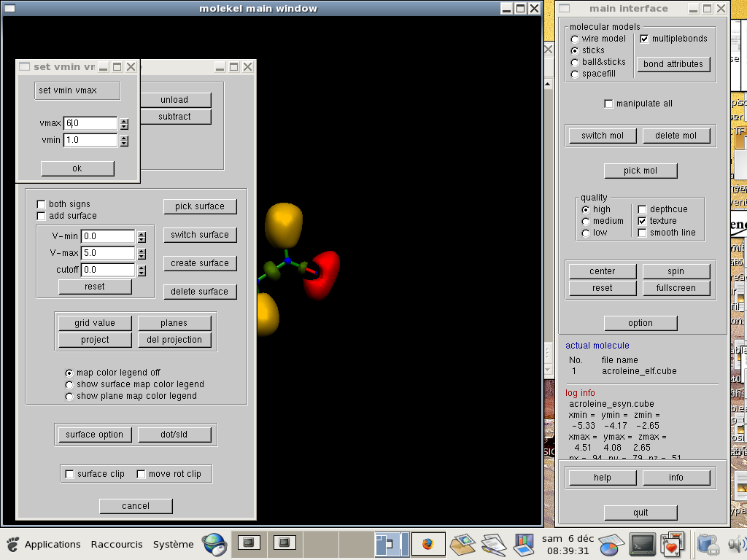Click the create surface button

point(200,263)
